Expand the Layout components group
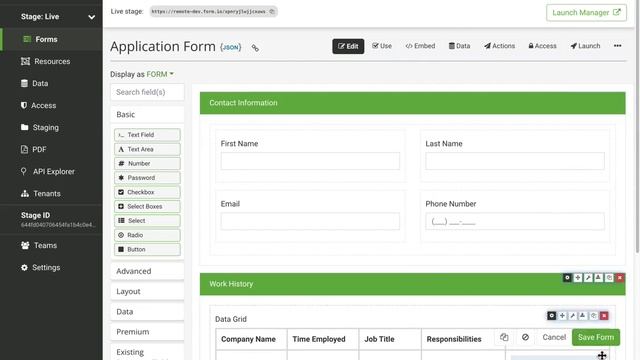 (x=147, y=291)
